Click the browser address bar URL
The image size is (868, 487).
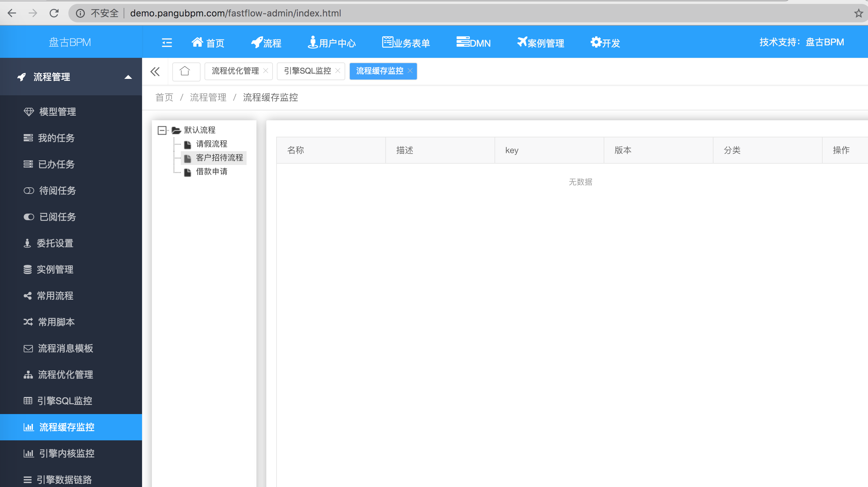[x=235, y=13]
